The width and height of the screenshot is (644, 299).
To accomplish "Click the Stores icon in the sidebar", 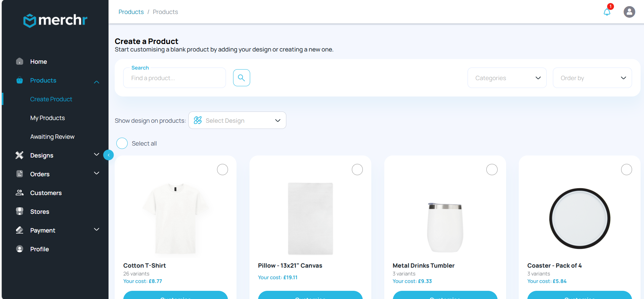I will pyautogui.click(x=20, y=211).
